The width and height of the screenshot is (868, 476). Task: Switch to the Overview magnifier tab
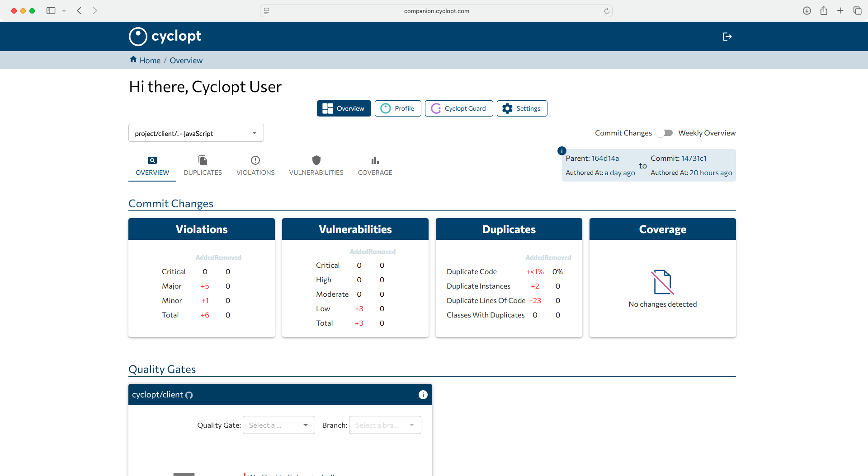[x=152, y=160]
